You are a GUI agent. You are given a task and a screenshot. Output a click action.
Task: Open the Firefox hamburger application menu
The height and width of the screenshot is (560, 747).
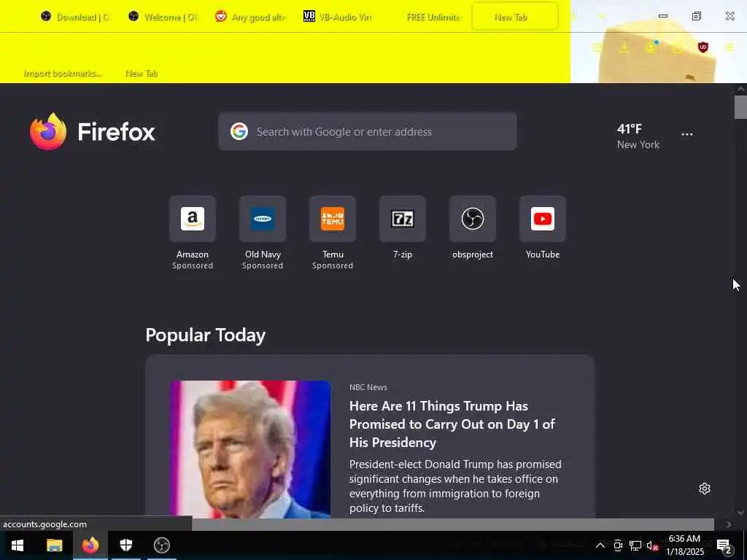[729, 47]
